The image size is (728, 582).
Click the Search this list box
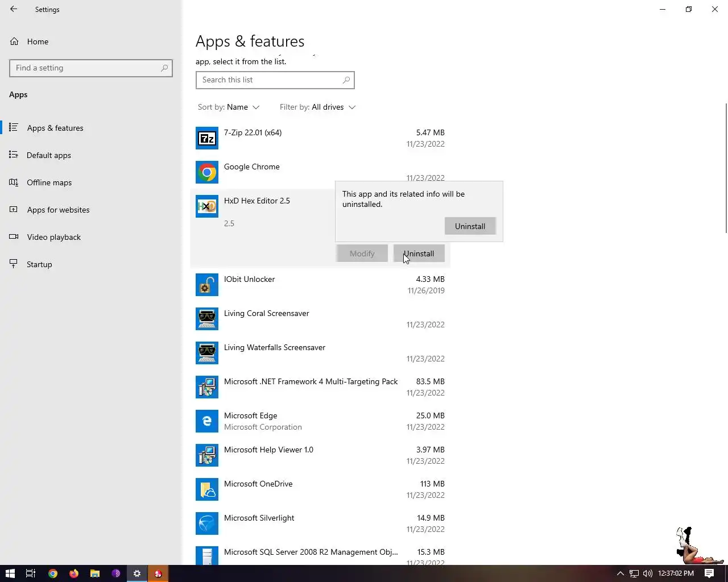(275, 80)
